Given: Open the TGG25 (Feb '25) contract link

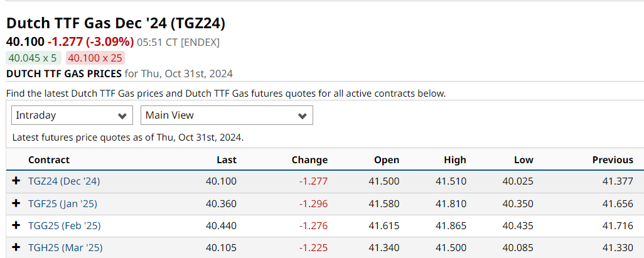Looking at the screenshot, I should 65,225.
